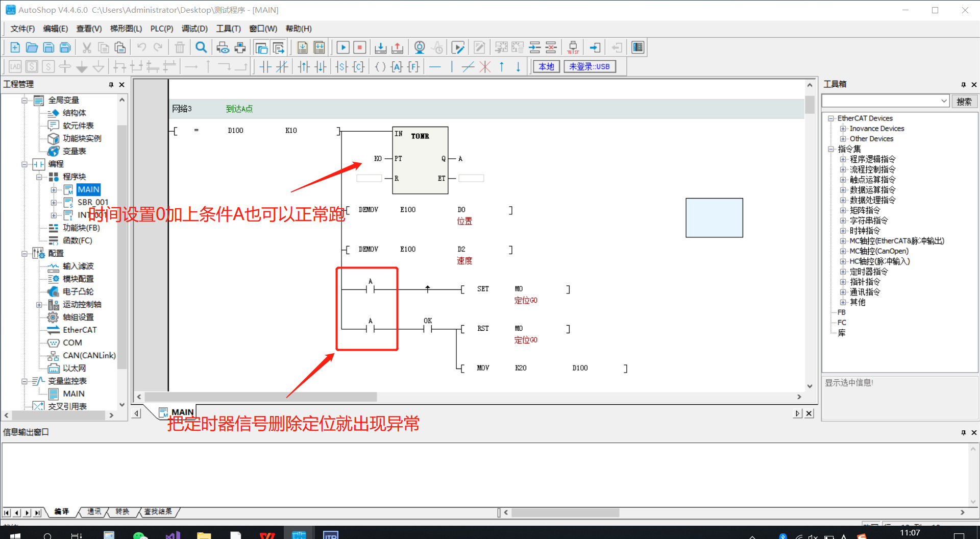Click the 本地 connection button
The image size is (980, 539).
(x=546, y=66)
